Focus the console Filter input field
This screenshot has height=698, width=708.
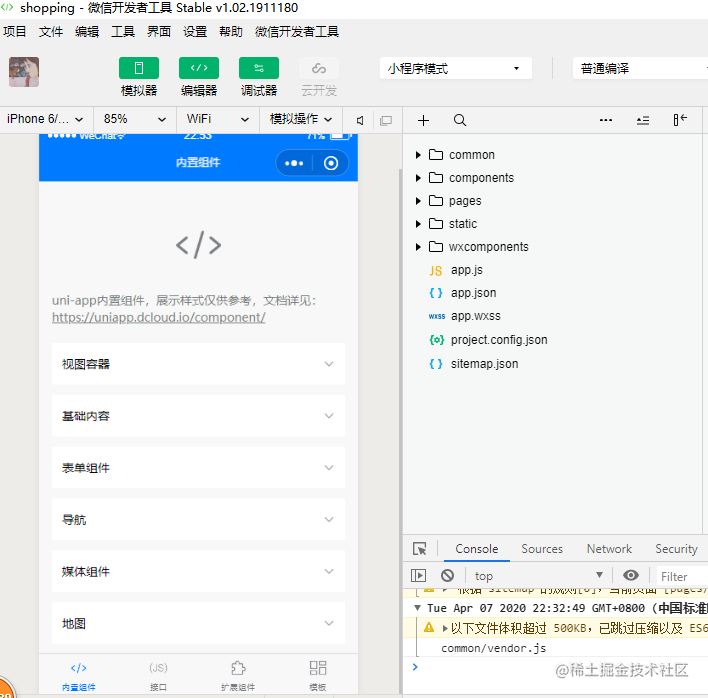(x=682, y=577)
